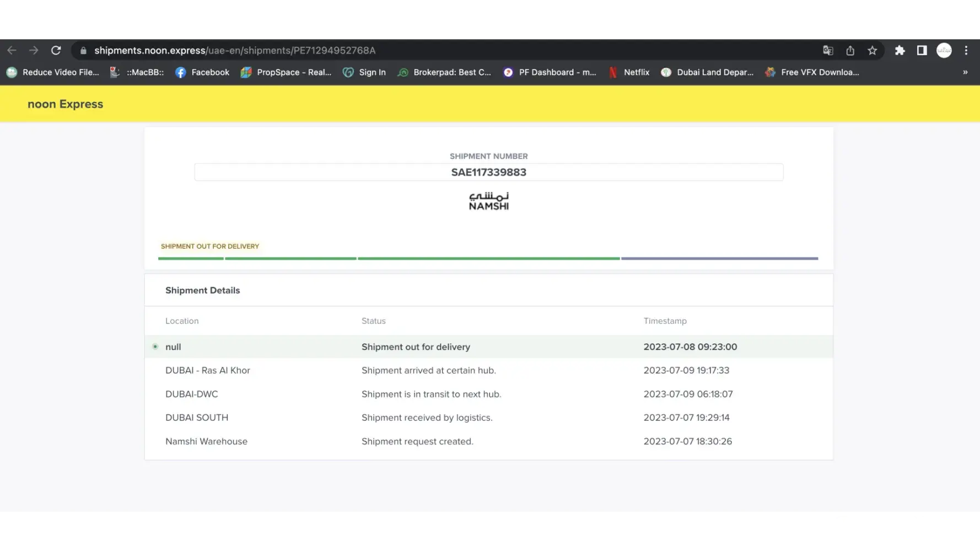Click the translate page icon

(828, 50)
